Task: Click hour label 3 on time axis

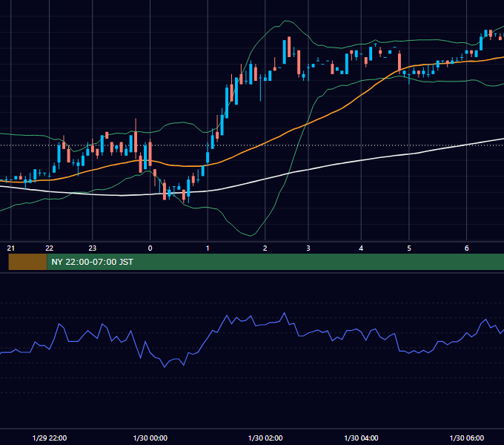Action: [x=308, y=248]
